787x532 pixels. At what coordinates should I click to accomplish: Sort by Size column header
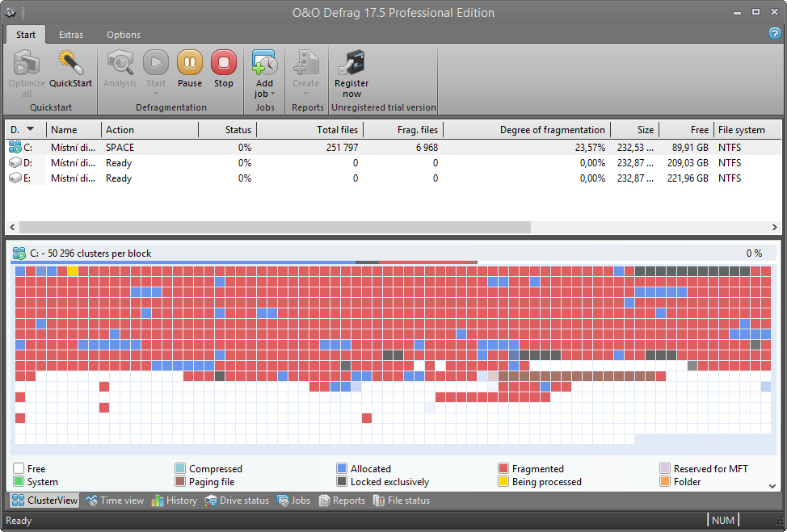[634, 129]
